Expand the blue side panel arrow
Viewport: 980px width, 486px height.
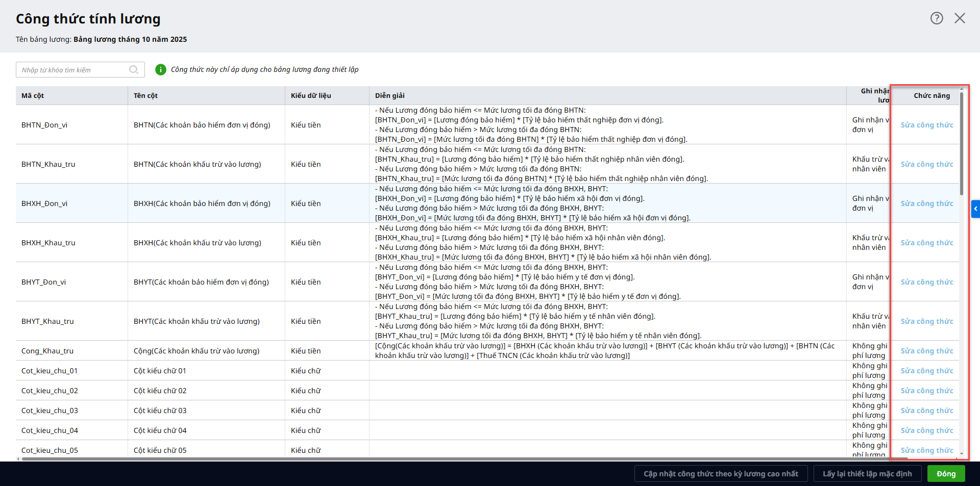pos(975,209)
